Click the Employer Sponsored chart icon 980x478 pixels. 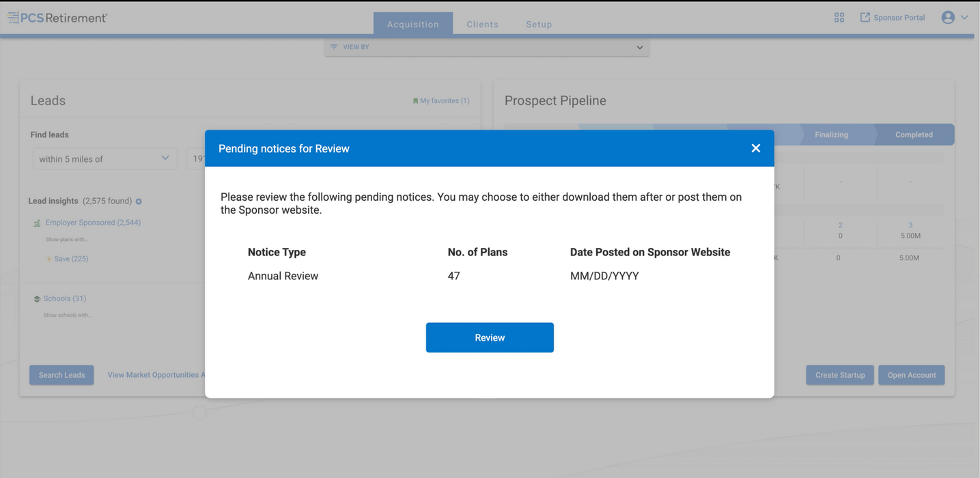point(38,223)
